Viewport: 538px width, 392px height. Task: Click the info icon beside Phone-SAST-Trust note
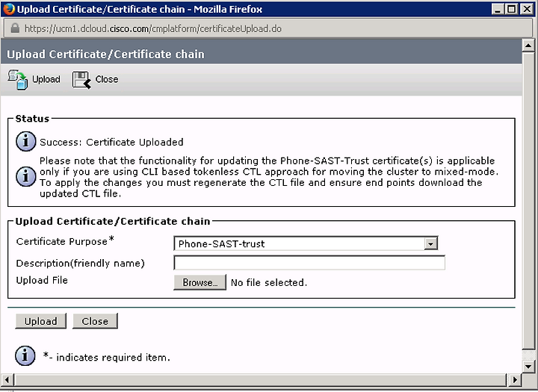[x=25, y=177]
